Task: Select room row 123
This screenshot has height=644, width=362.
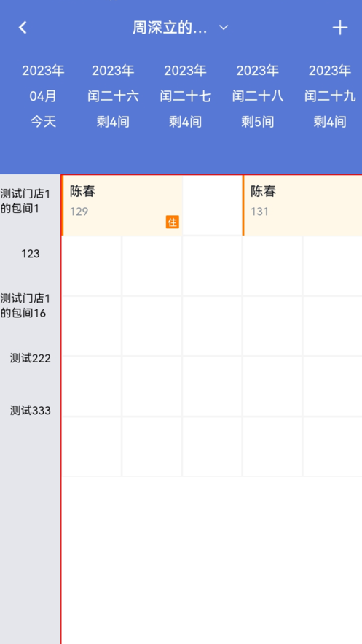Action: 31,254
